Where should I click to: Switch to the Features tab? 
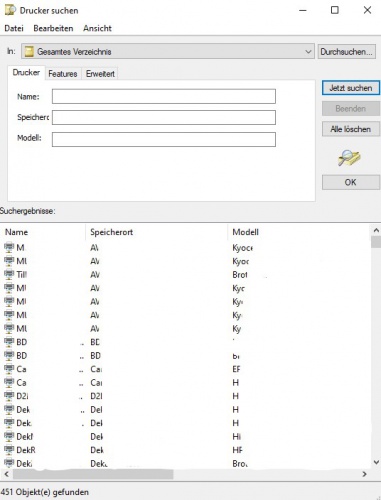coord(63,74)
